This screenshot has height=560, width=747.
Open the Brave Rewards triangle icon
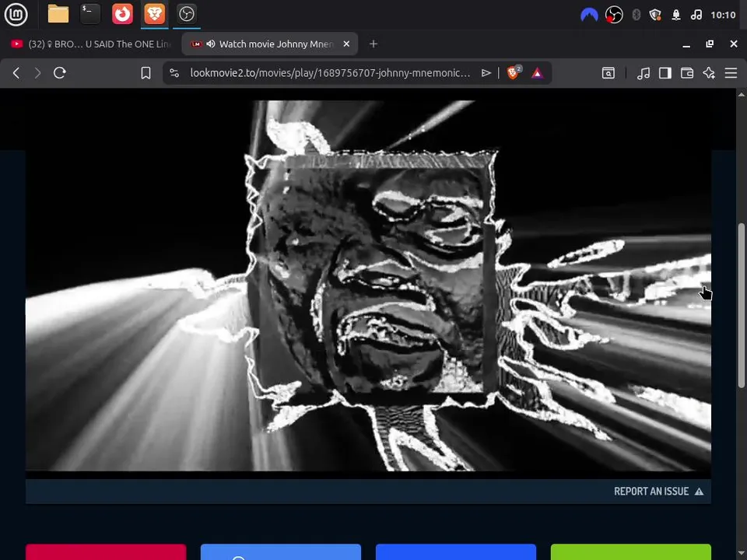[538, 73]
